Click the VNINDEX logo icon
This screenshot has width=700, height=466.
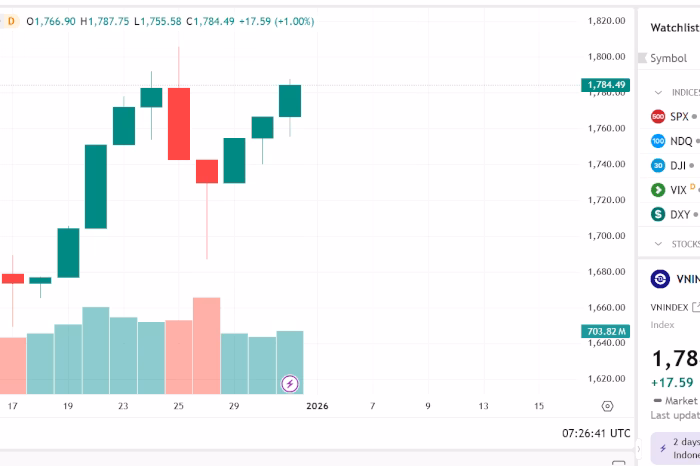660,279
